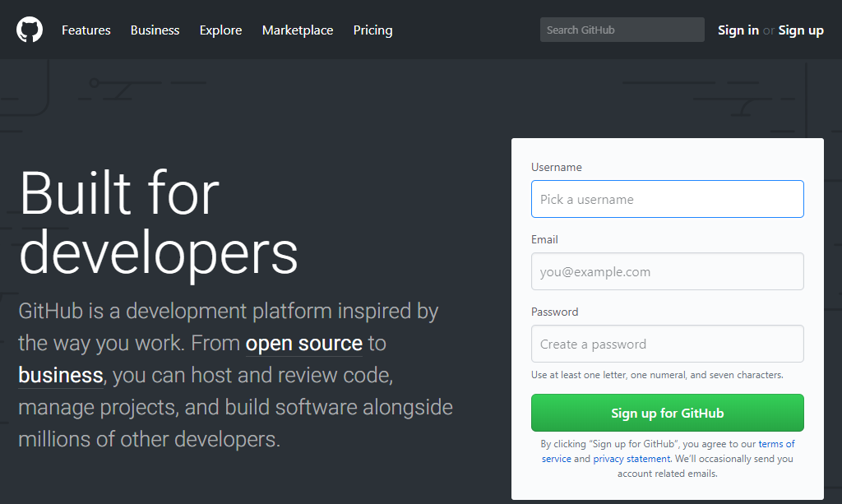
Task: Open the Pricing page
Action: click(x=372, y=30)
